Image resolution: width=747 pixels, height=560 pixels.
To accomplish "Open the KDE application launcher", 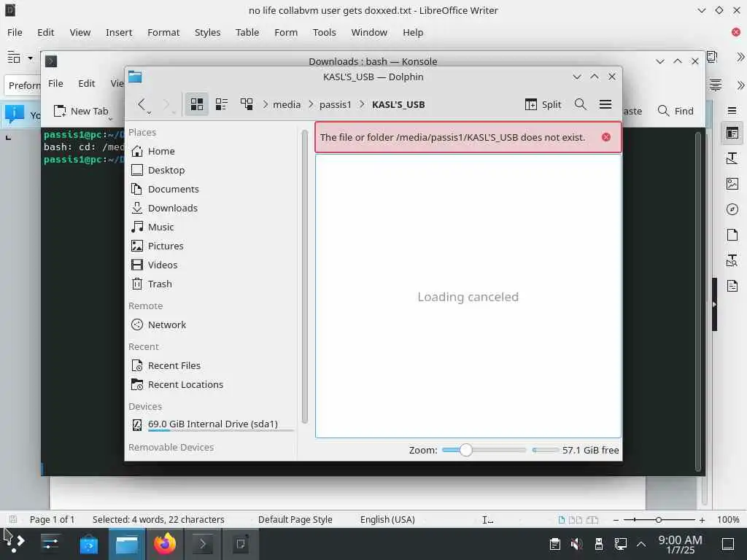I will pyautogui.click(x=15, y=542).
